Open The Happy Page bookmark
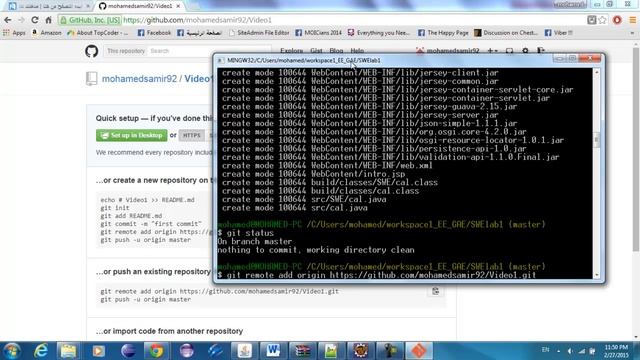The height and width of the screenshot is (360, 640). [443, 33]
